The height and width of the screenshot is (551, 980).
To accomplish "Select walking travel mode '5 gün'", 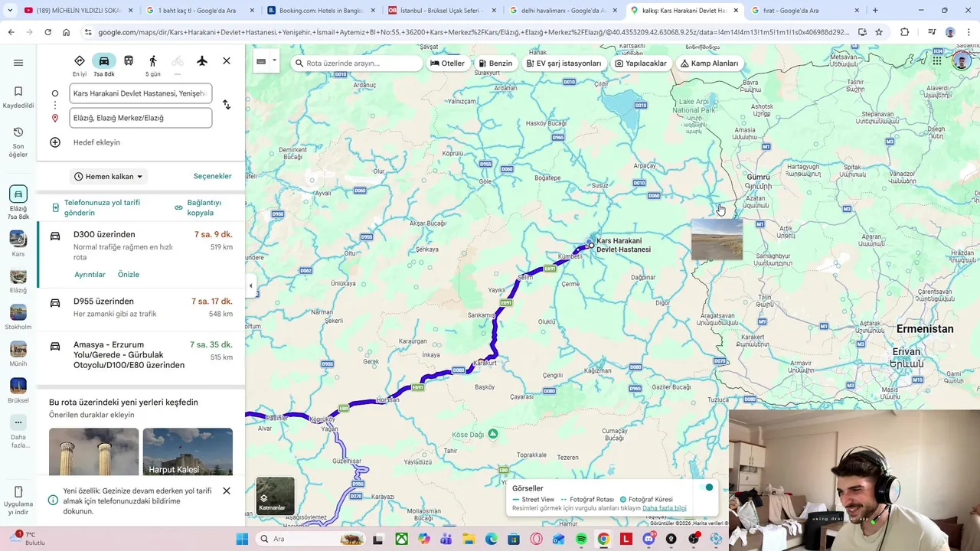I will pos(153,65).
